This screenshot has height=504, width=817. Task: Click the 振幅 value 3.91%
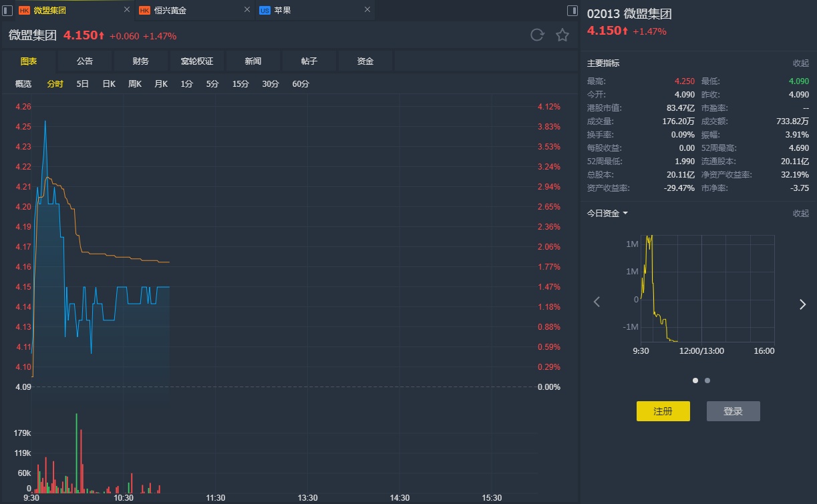[x=798, y=135]
